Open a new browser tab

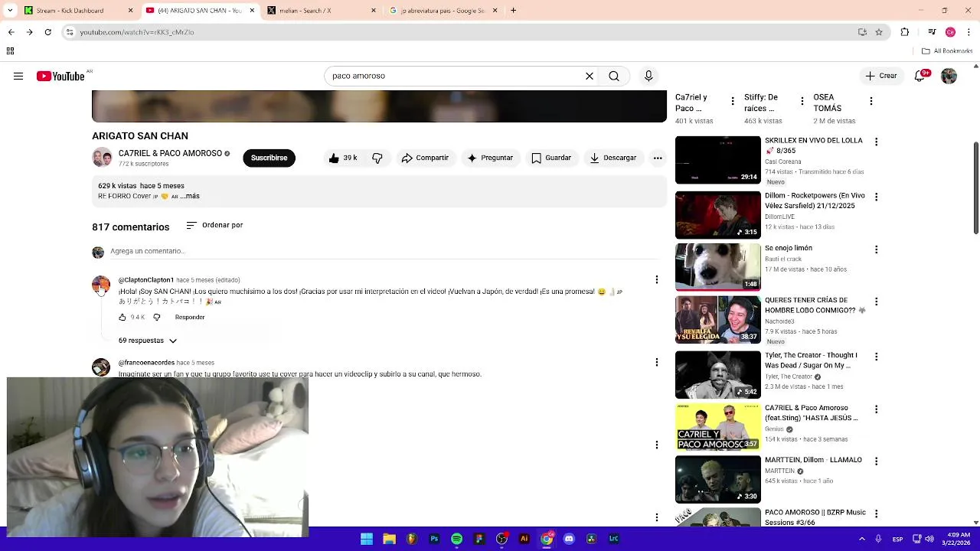[513, 11]
